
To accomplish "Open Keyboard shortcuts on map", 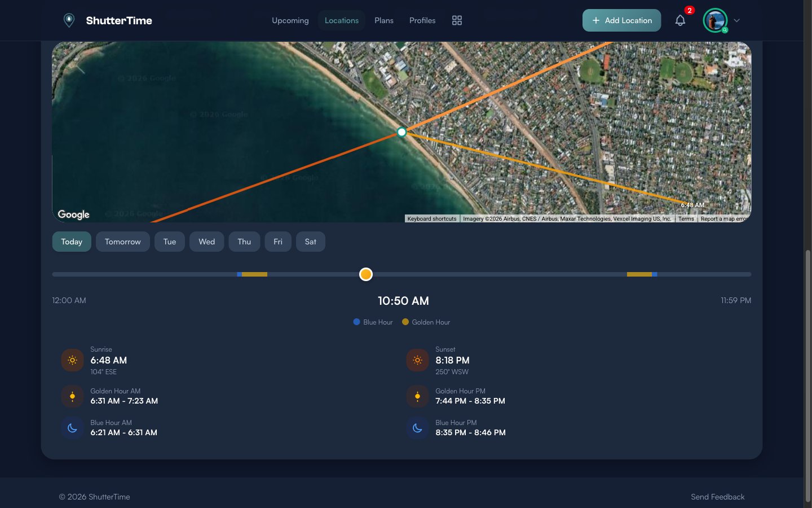I will pyautogui.click(x=432, y=219).
